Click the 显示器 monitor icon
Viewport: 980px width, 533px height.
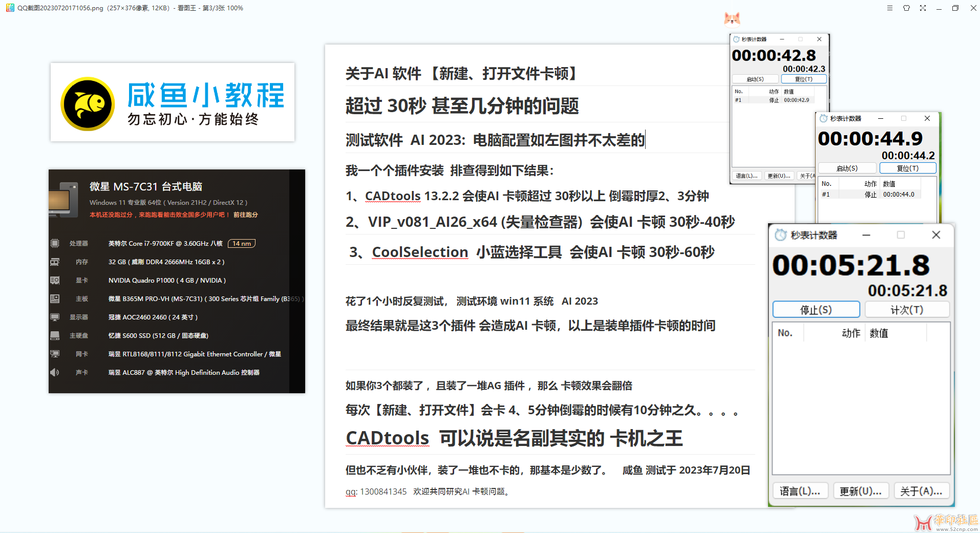pyautogui.click(x=55, y=317)
